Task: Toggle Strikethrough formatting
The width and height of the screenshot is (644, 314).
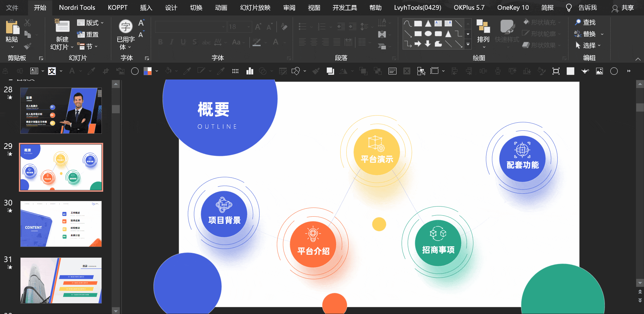Action: [206, 42]
